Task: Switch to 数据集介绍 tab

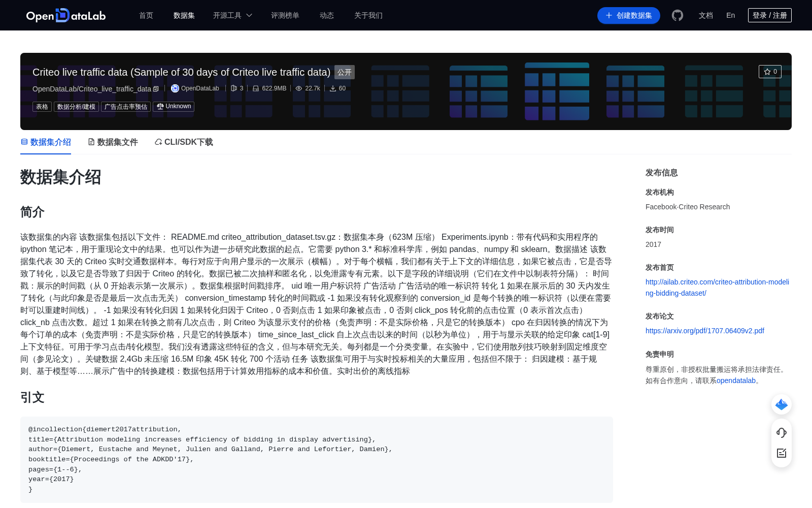Action: (x=46, y=142)
